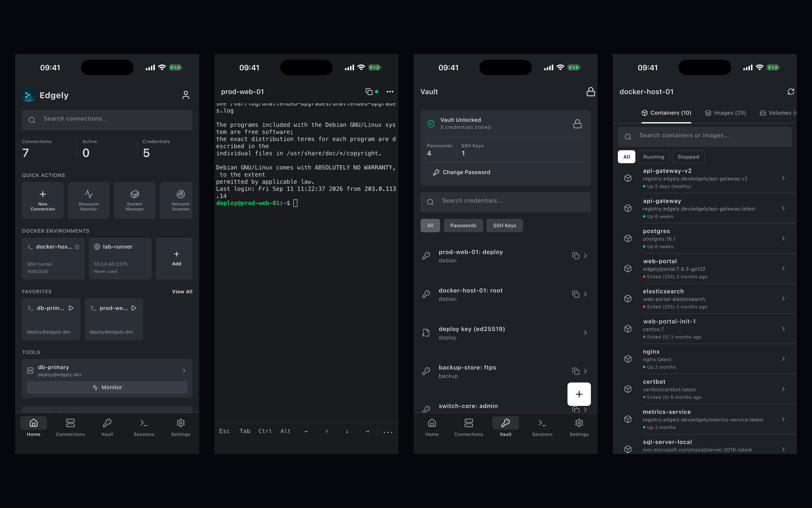Image resolution: width=812 pixels, height=508 pixels.
Task: Start the db-prim... favorite play icon
Action: click(x=71, y=308)
